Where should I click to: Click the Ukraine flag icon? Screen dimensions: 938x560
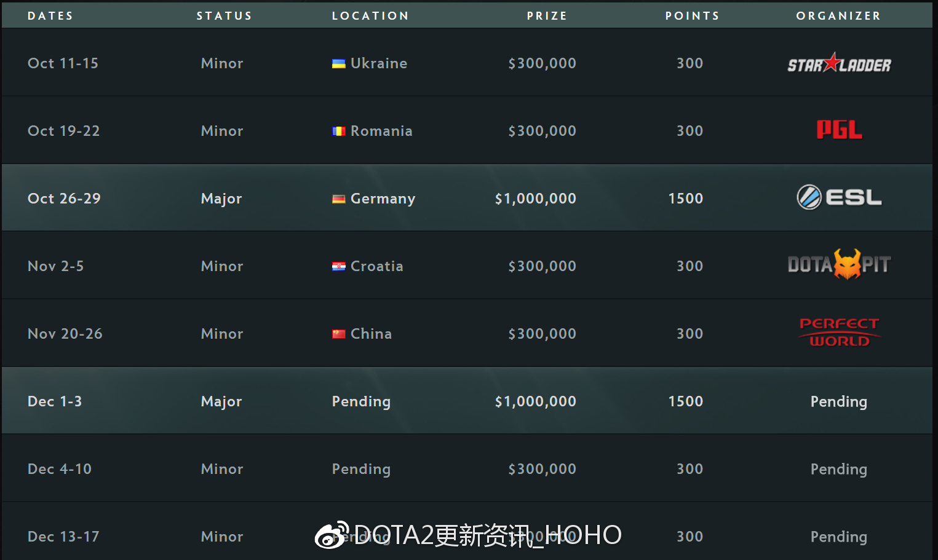339,63
